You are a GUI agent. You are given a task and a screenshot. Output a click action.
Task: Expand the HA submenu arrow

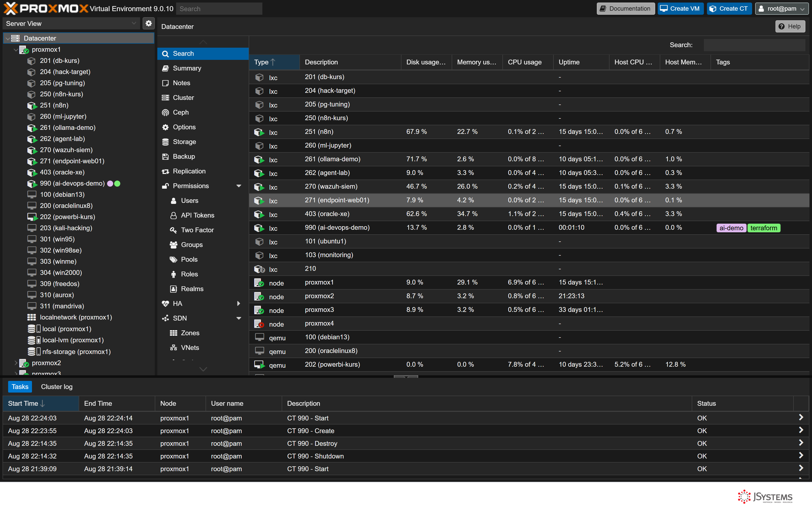click(x=239, y=304)
